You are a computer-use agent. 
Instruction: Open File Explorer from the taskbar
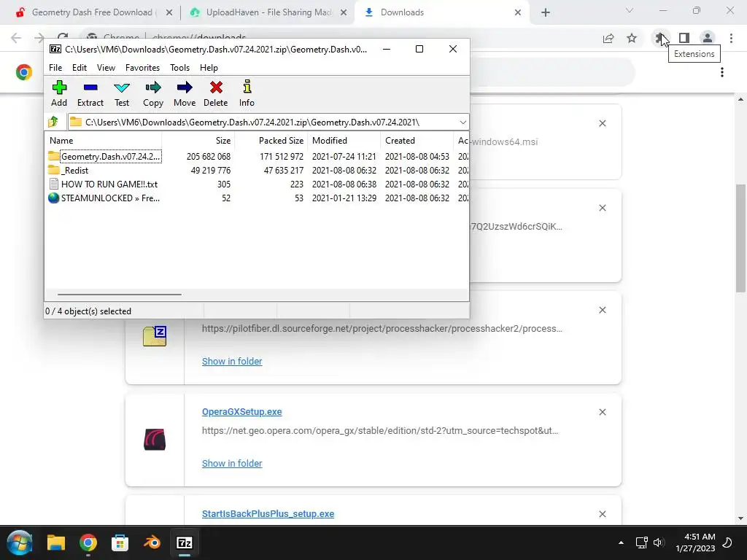click(55, 542)
